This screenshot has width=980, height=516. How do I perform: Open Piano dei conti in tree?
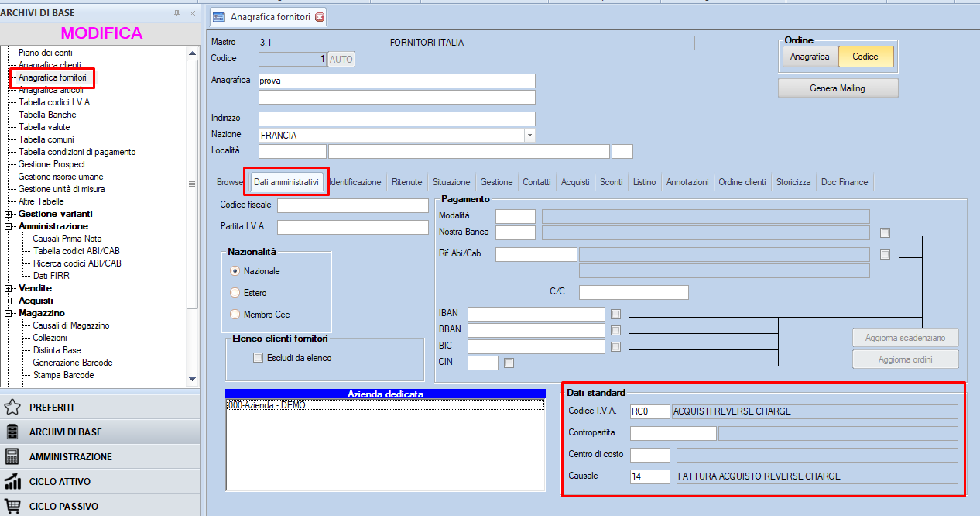click(x=46, y=52)
